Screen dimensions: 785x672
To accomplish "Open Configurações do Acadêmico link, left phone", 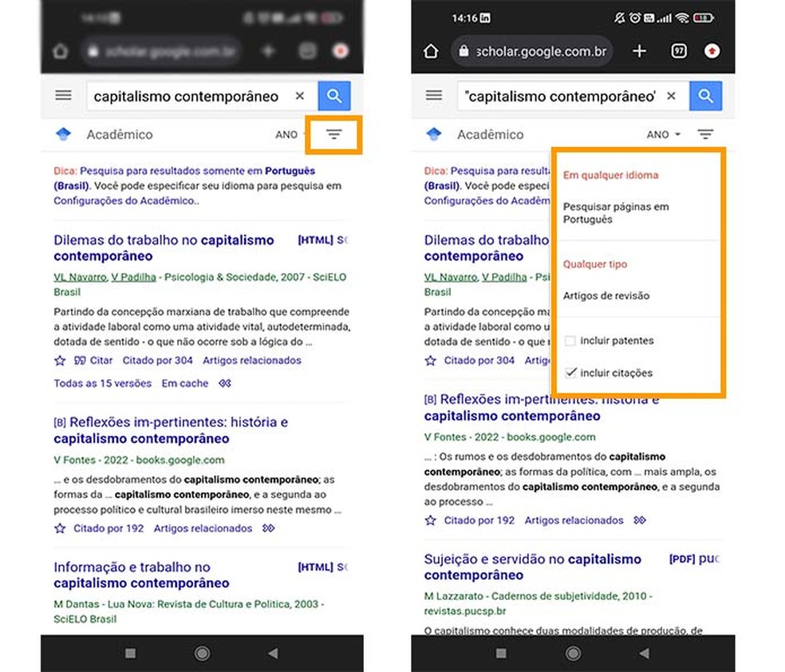I will coord(125,201).
